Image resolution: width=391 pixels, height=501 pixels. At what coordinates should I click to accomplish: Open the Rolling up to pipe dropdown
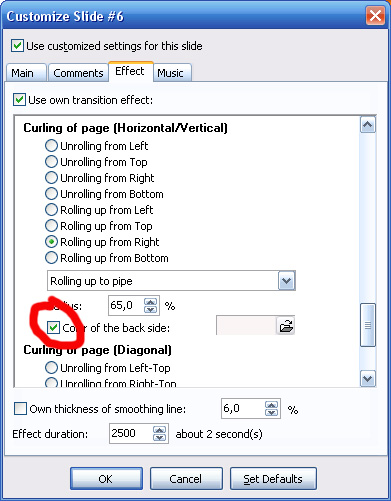point(286,281)
